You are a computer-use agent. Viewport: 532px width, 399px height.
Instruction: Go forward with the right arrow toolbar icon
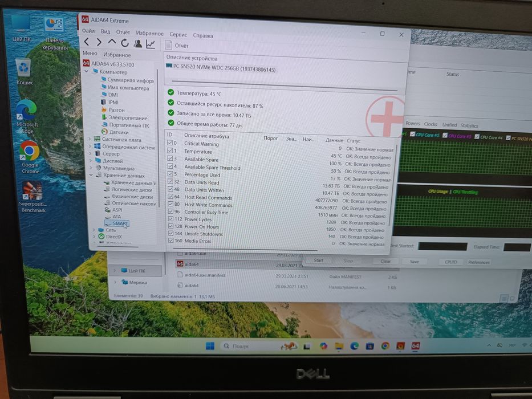point(99,42)
